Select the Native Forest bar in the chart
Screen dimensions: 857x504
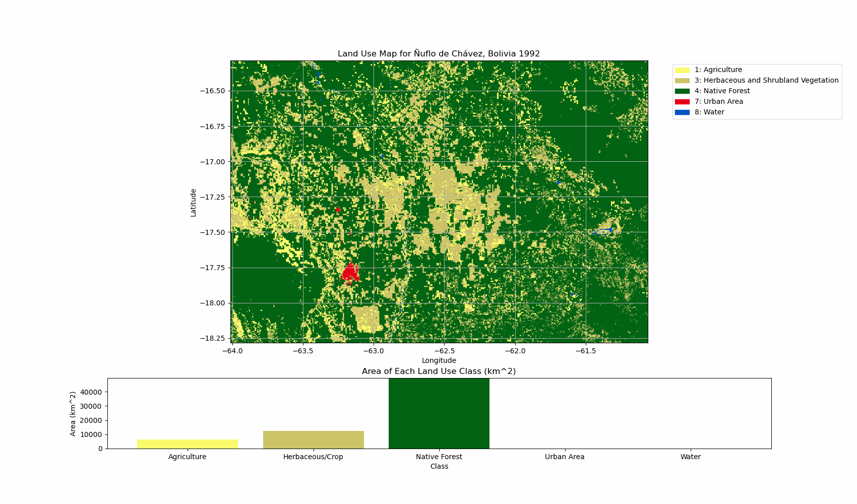(439, 413)
